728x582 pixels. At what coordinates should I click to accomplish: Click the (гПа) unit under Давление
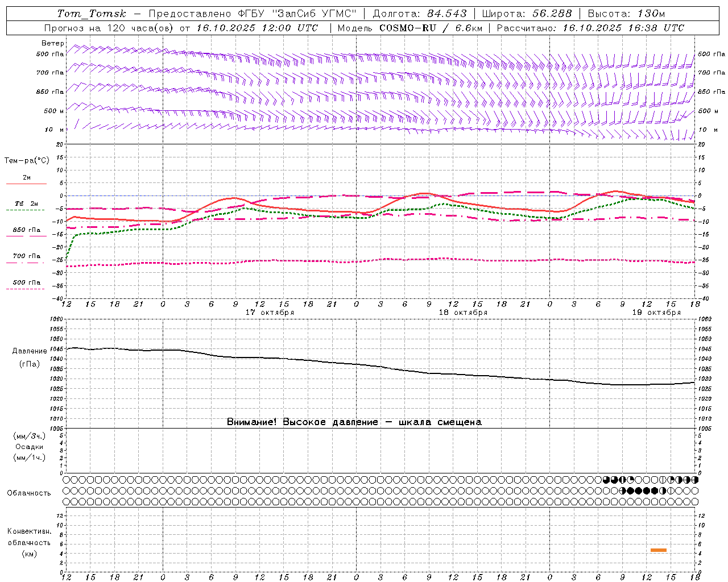click(29, 364)
